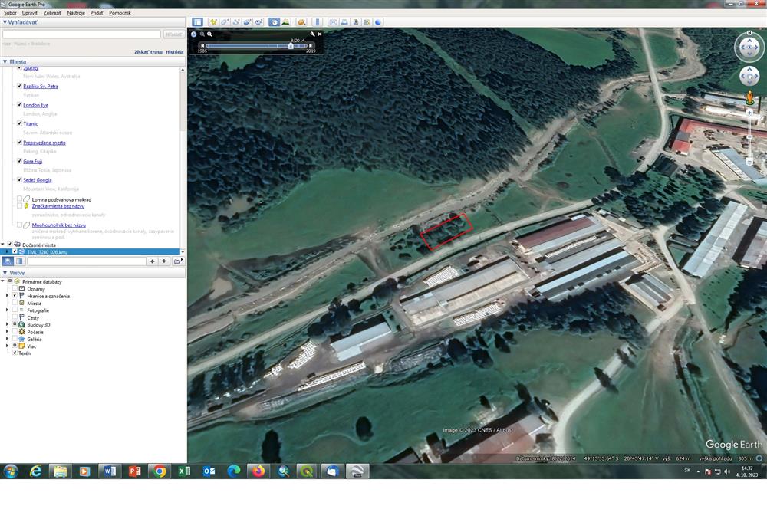Click the Hľadať search button
Image resolution: width=767 pixels, height=532 pixels.
click(x=173, y=34)
